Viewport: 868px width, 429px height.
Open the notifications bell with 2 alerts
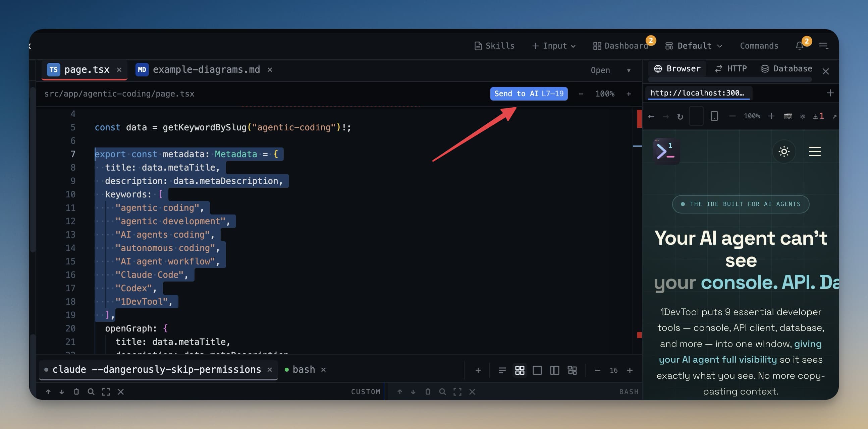pyautogui.click(x=799, y=46)
